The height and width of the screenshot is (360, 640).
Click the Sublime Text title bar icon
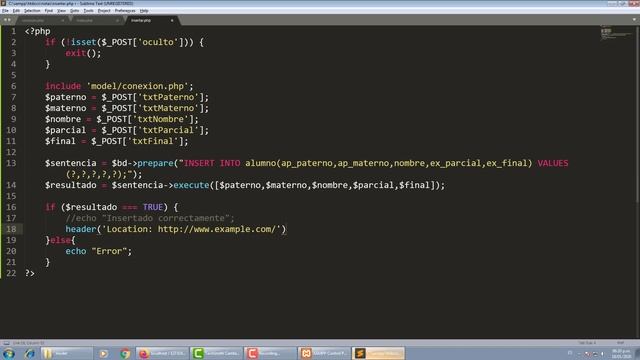pos(4,3)
